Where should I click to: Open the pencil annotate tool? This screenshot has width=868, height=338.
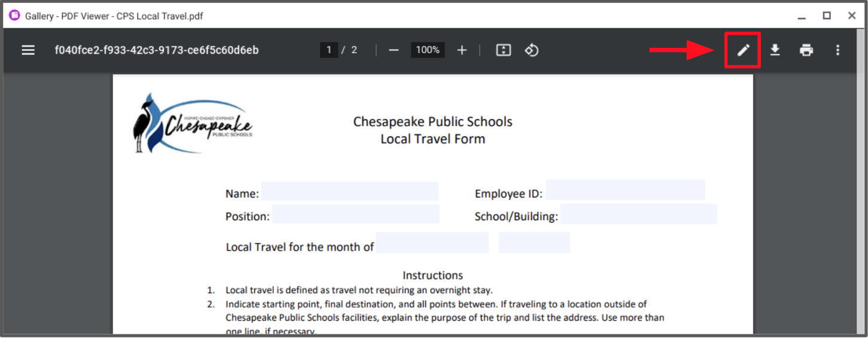pos(743,50)
